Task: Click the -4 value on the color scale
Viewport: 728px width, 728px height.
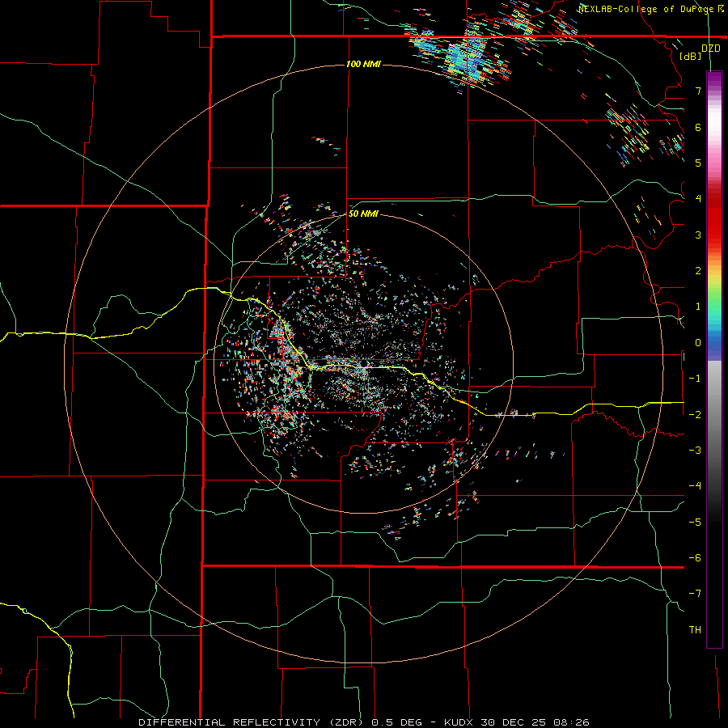Action: [695, 486]
